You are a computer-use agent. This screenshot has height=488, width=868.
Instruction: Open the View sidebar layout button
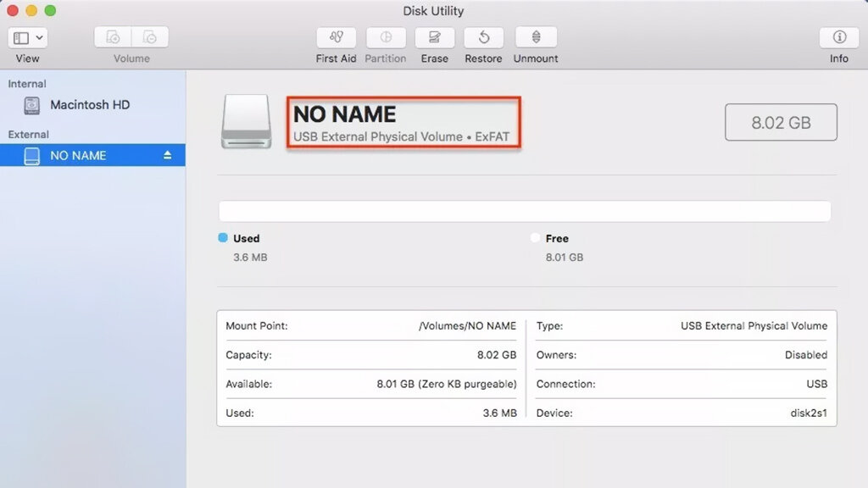pyautogui.click(x=21, y=37)
